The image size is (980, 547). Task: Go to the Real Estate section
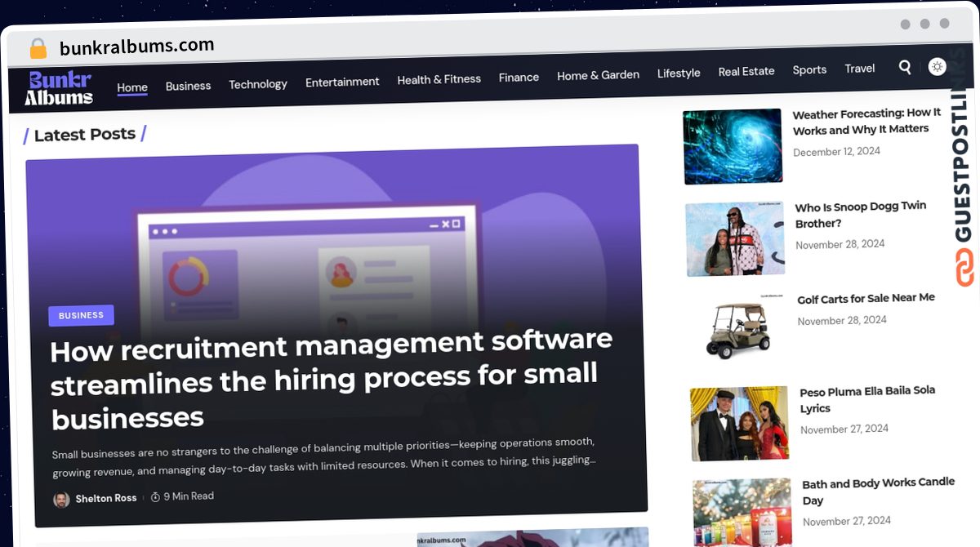pyautogui.click(x=746, y=72)
